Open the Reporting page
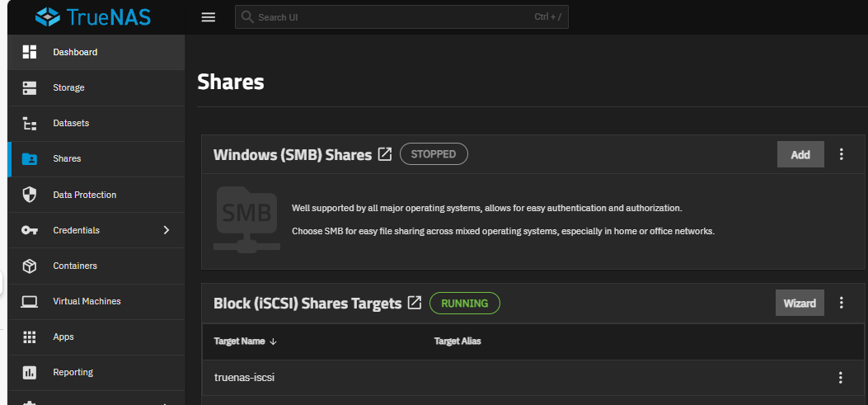The width and height of the screenshot is (868, 405). [x=96, y=372]
